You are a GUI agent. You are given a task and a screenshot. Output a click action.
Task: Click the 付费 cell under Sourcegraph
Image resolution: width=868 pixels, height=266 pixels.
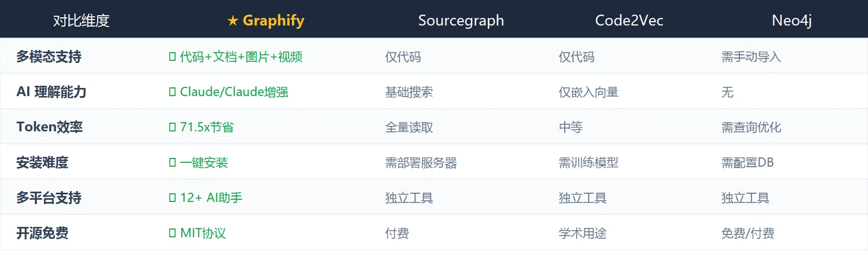point(397,233)
